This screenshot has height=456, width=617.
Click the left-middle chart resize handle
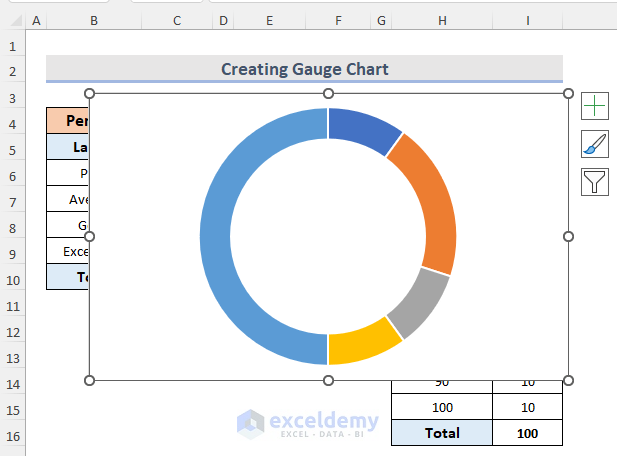[x=89, y=236]
